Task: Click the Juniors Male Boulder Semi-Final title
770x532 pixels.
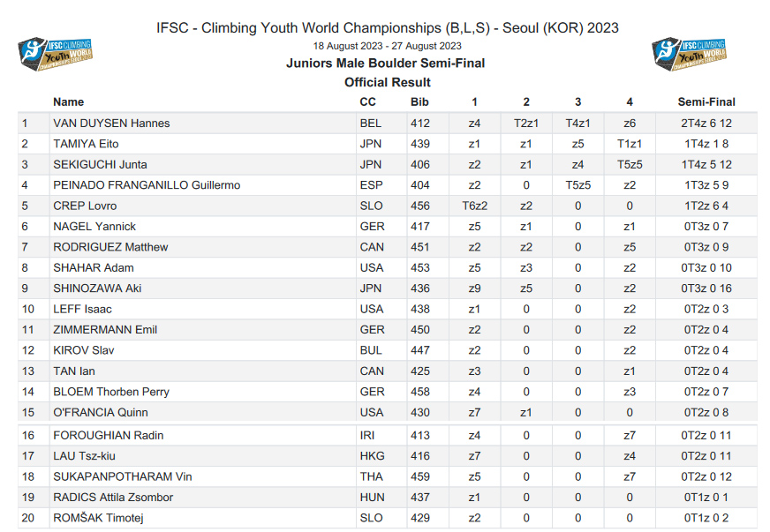Action: tap(385, 63)
